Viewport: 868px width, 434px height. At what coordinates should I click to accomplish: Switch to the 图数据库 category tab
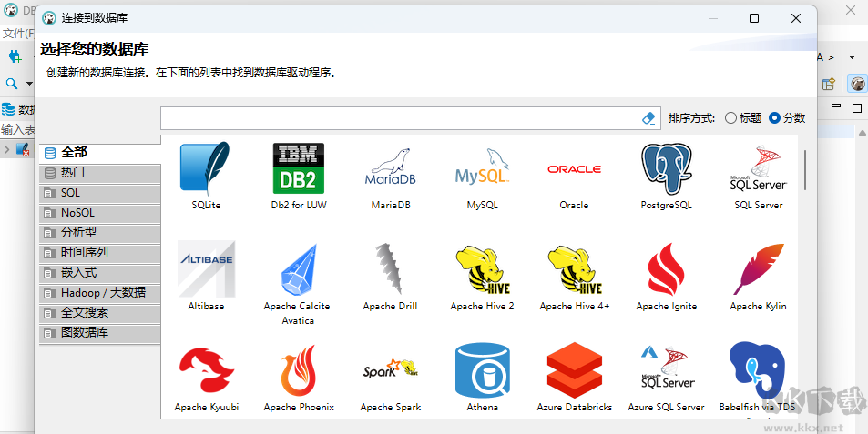click(100, 333)
